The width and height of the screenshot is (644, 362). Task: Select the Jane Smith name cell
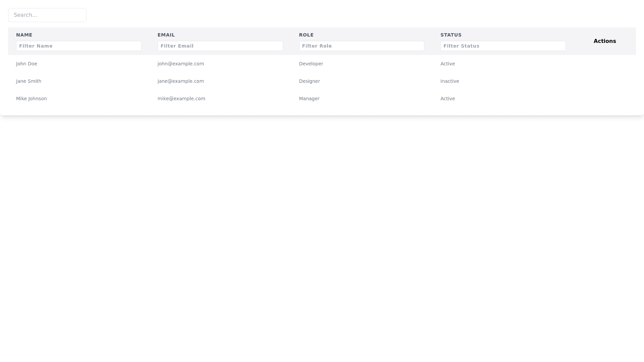click(29, 81)
